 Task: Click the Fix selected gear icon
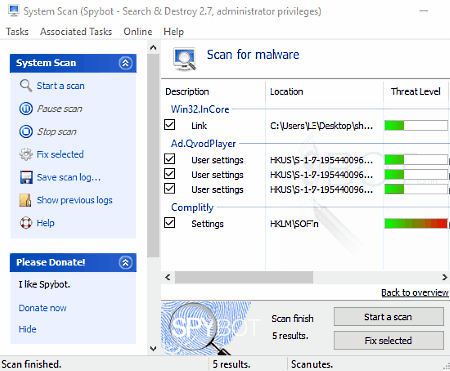[26, 154]
